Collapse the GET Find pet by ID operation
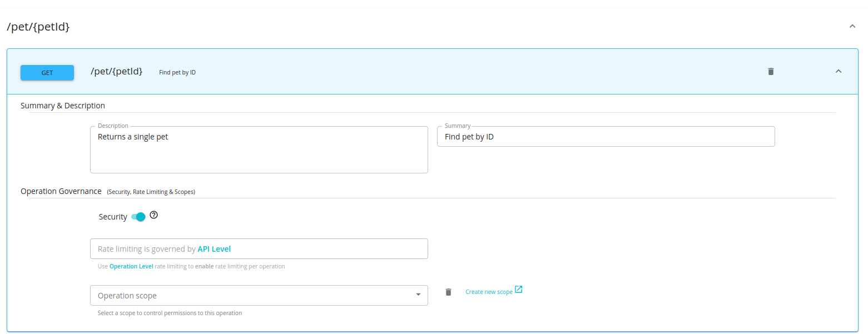 click(839, 71)
